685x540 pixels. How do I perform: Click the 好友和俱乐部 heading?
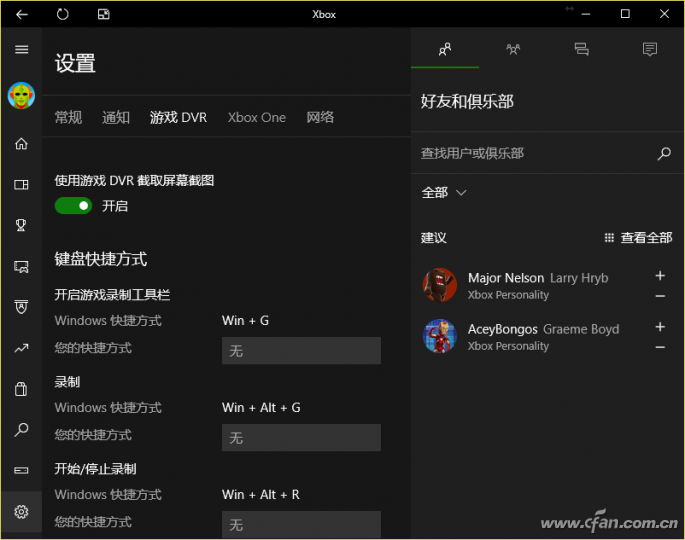click(x=467, y=101)
